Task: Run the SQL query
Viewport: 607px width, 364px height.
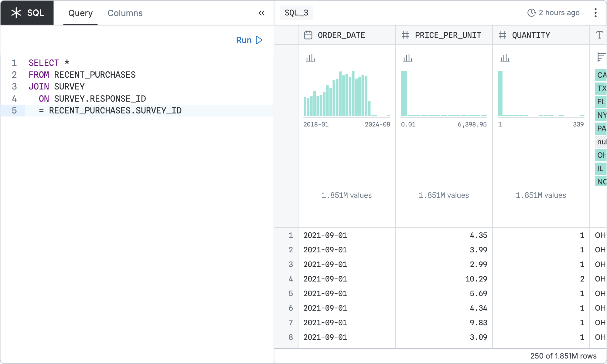Action: click(x=249, y=40)
